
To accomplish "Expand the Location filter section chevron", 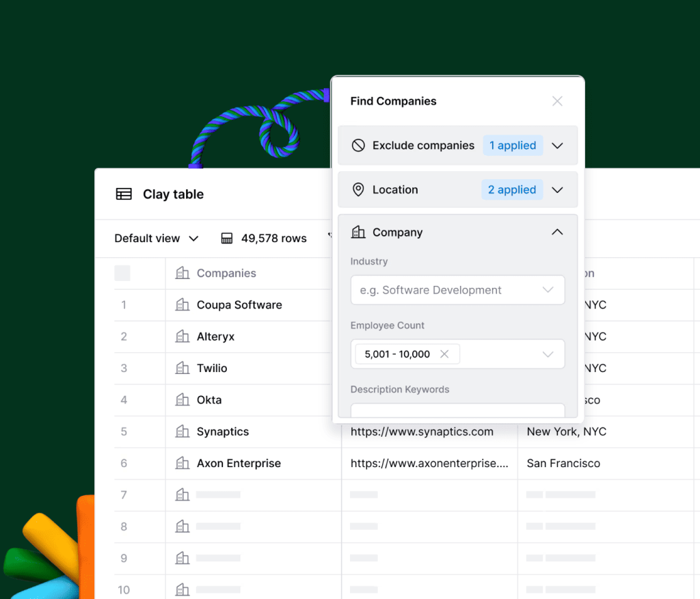I will [x=557, y=190].
